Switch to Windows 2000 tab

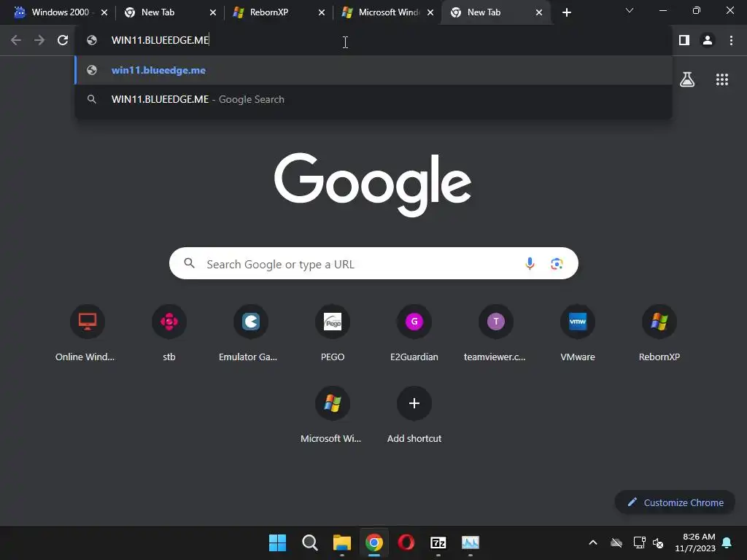pyautogui.click(x=61, y=12)
